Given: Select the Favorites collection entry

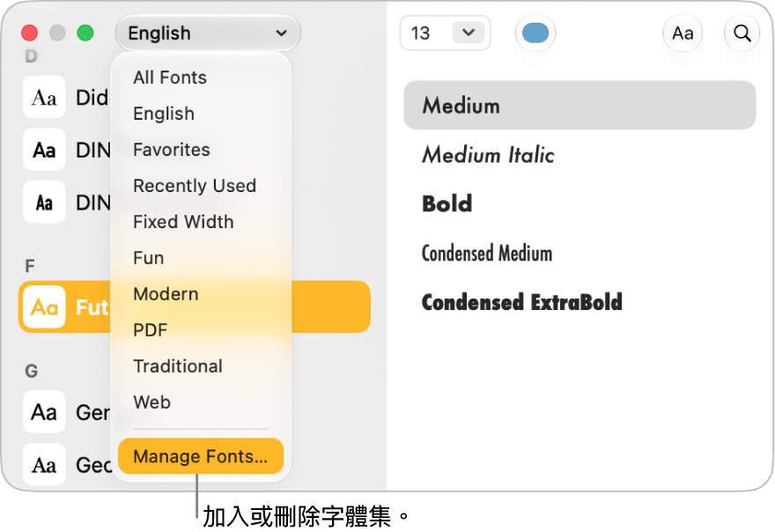Looking at the screenshot, I should tap(172, 150).
